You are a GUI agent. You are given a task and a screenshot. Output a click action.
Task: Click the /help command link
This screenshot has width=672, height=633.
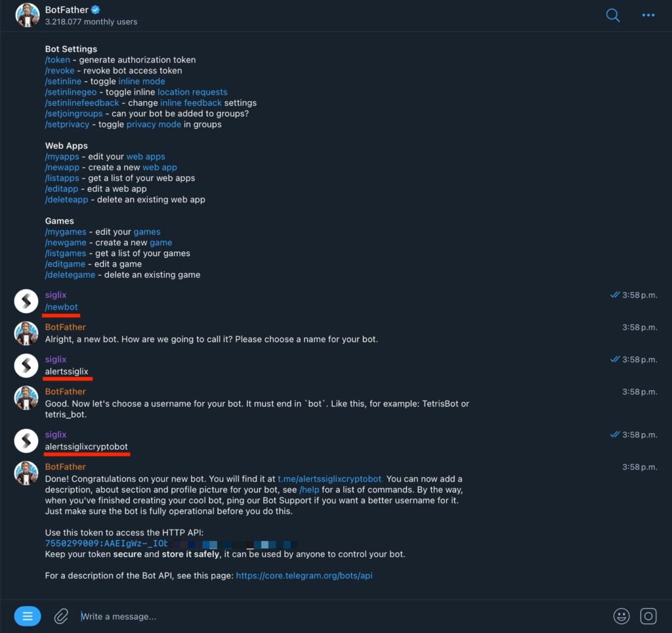[309, 490]
